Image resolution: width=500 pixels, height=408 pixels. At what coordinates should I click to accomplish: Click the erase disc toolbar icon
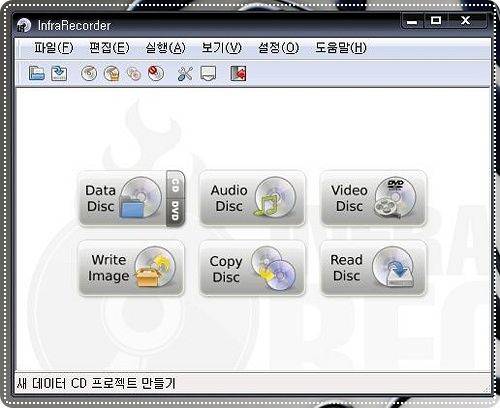point(156,73)
